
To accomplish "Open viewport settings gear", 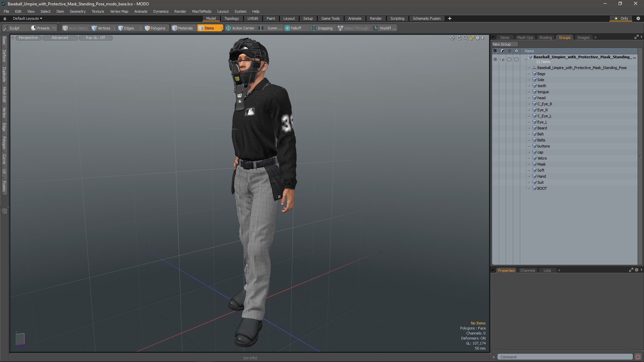I will tap(478, 38).
